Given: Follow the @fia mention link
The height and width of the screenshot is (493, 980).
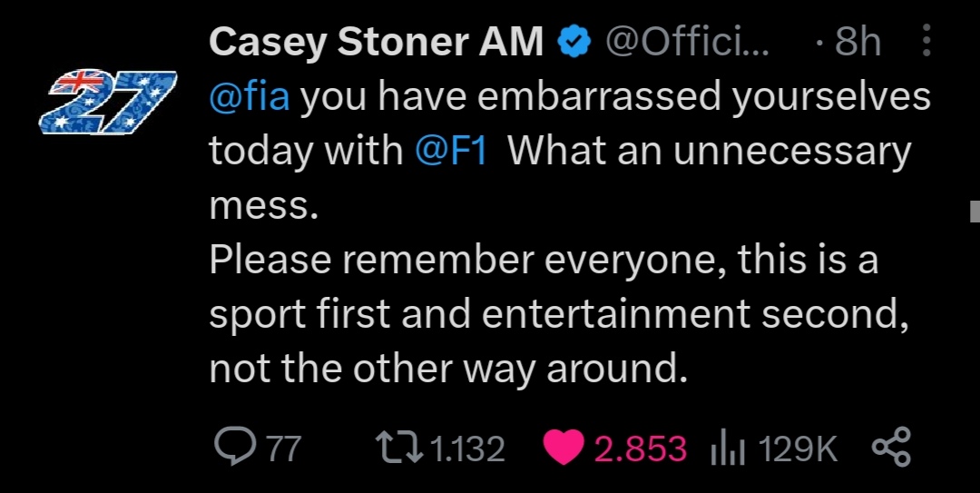Looking at the screenshot, I should pos(250,97).
